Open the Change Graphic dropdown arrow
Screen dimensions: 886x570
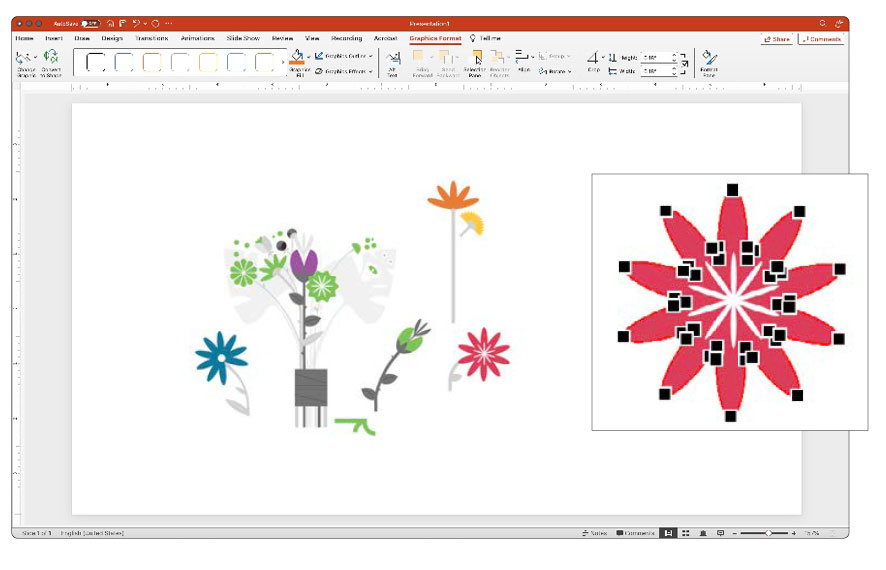(x=35, y=57)
